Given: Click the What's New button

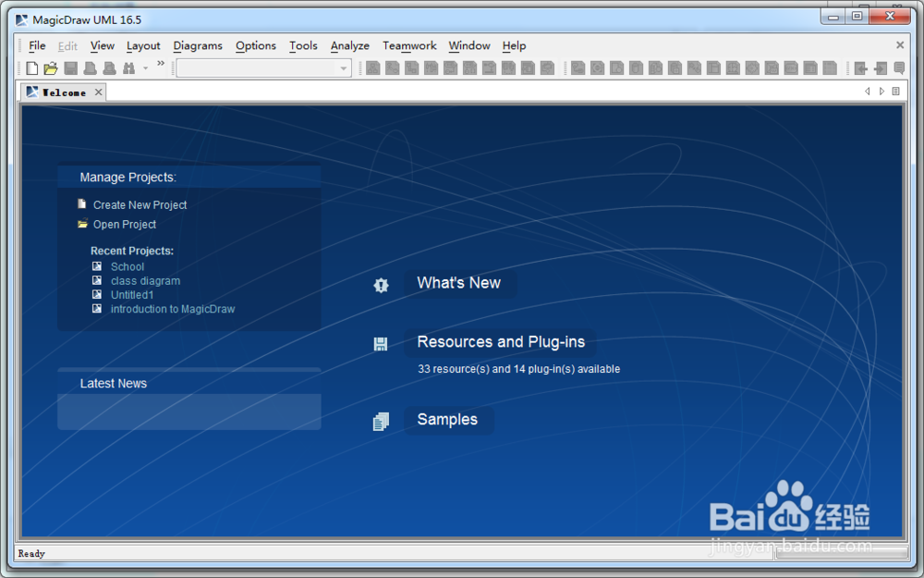Looking at the screenshot, I should (x=459, y=283).
